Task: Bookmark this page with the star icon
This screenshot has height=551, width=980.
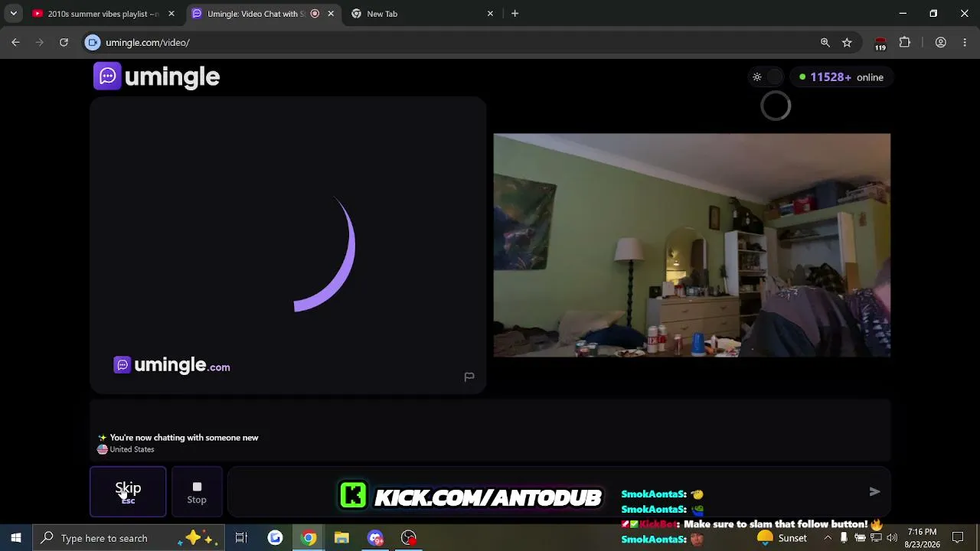Action: click(x=847, y=43)
